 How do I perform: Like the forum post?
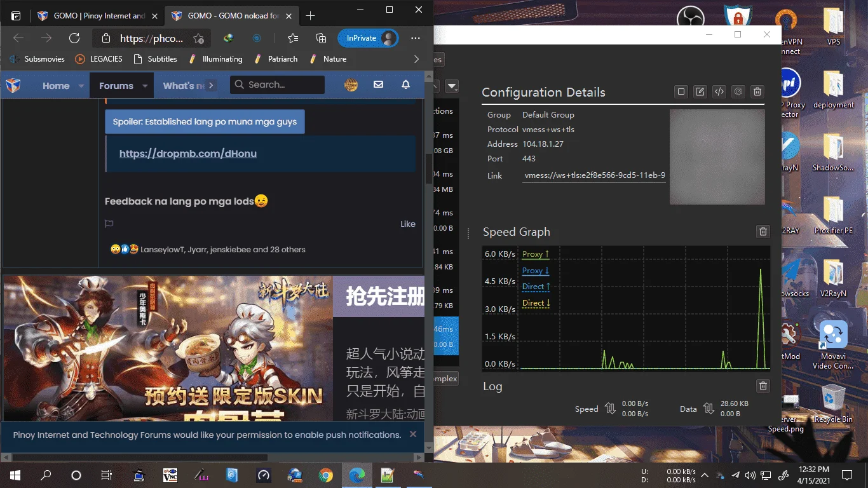tap(408, 224)
